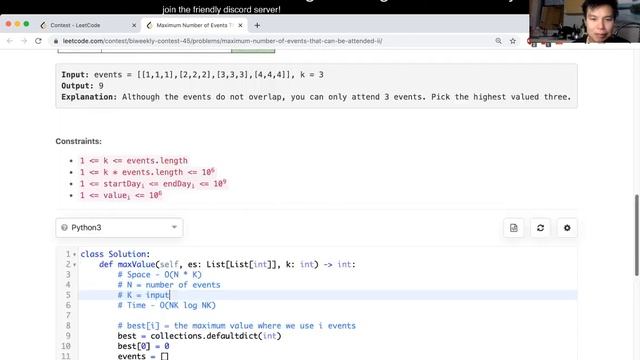
Task: Click the zoom magnifier icon in address bar
Action: click(498, 41)
